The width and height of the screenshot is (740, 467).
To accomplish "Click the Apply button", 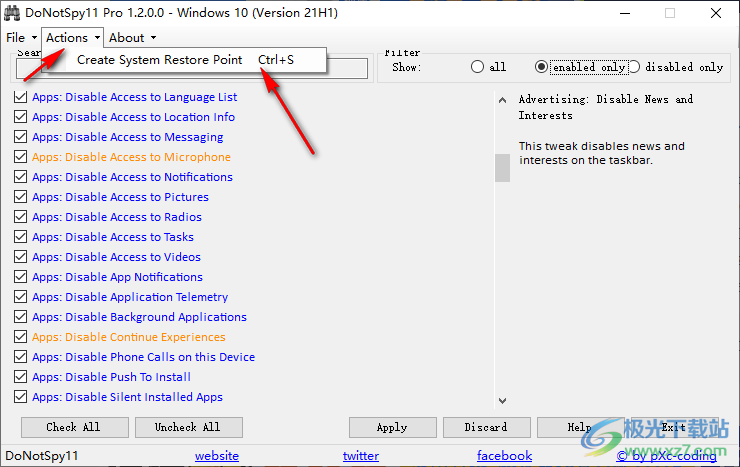I will tap(393, 427).
